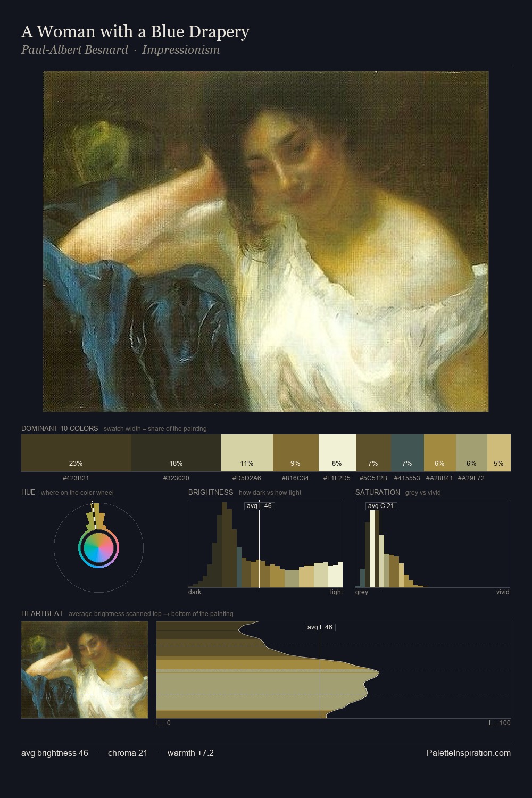Select the 9% ochre swatch #816C34
Screen dimensions: 532x798
tap(296, 453)
